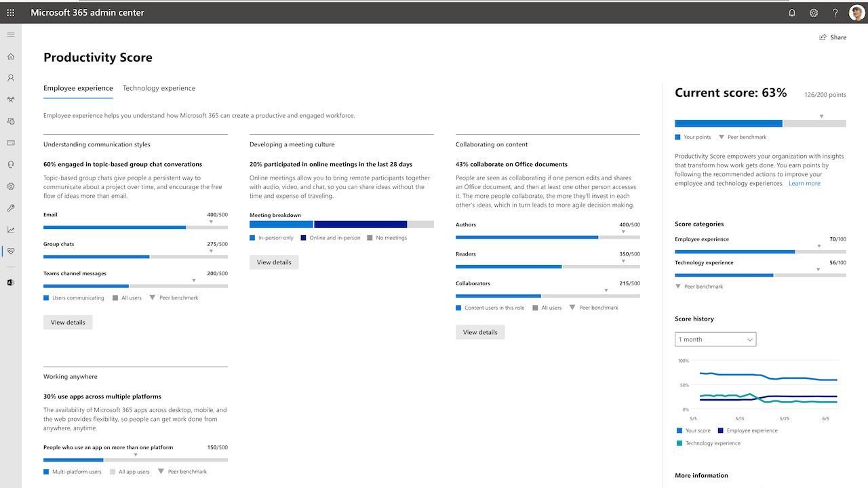Screen dimensions: 868x488
Task: Open the Users section in the sidebar
Action: (10, 77)
